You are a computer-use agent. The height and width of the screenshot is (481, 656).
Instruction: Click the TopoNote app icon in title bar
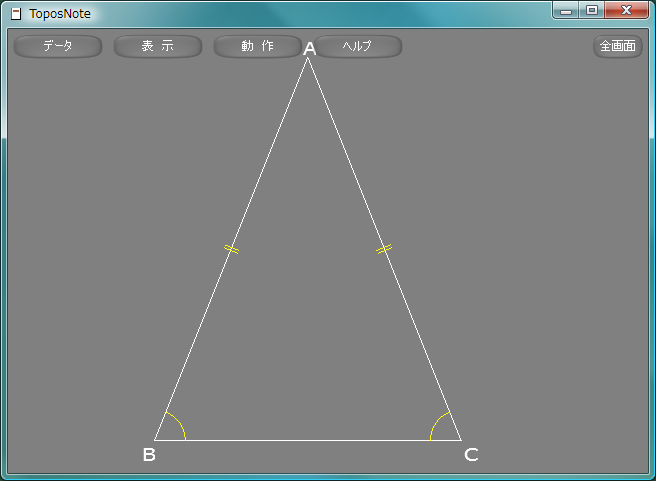pyautogui.click(x=16, y=14)
